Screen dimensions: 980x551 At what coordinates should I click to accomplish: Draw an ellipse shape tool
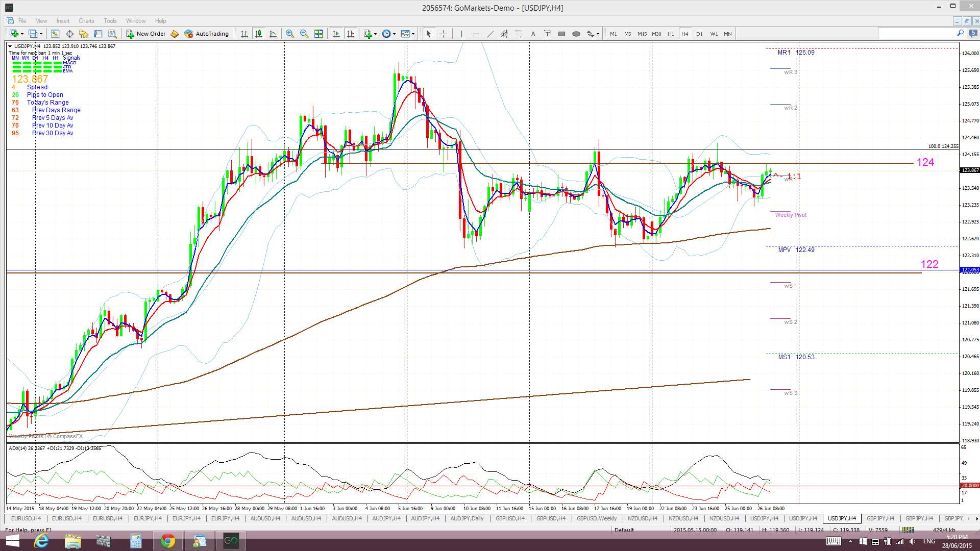tap(576, 34)
